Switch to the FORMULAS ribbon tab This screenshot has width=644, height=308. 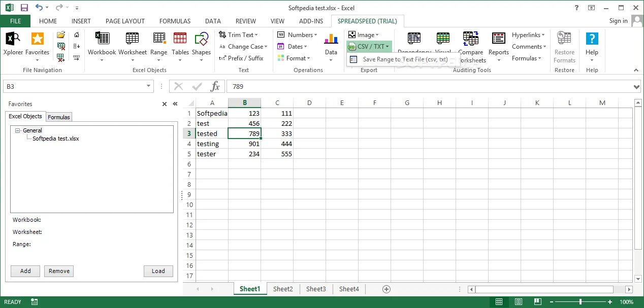175,21
